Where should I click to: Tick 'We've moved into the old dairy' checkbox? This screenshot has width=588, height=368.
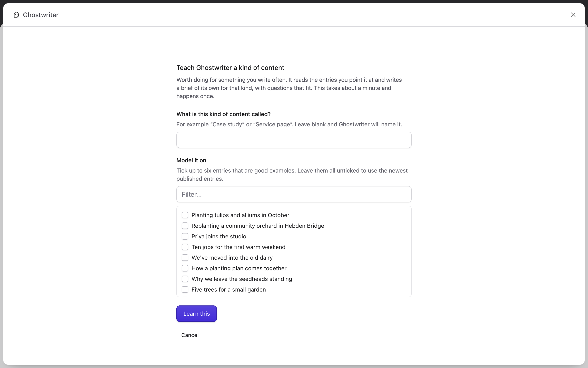point(185,258)
